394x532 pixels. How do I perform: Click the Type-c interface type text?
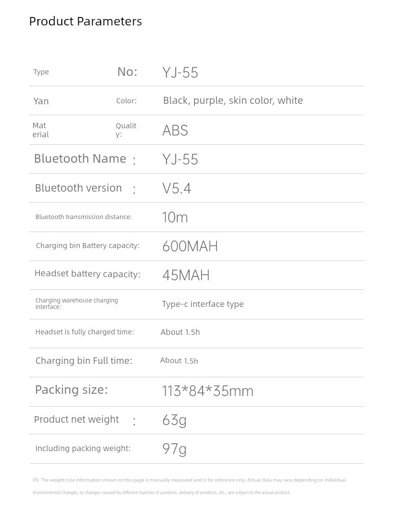point(202,304)
